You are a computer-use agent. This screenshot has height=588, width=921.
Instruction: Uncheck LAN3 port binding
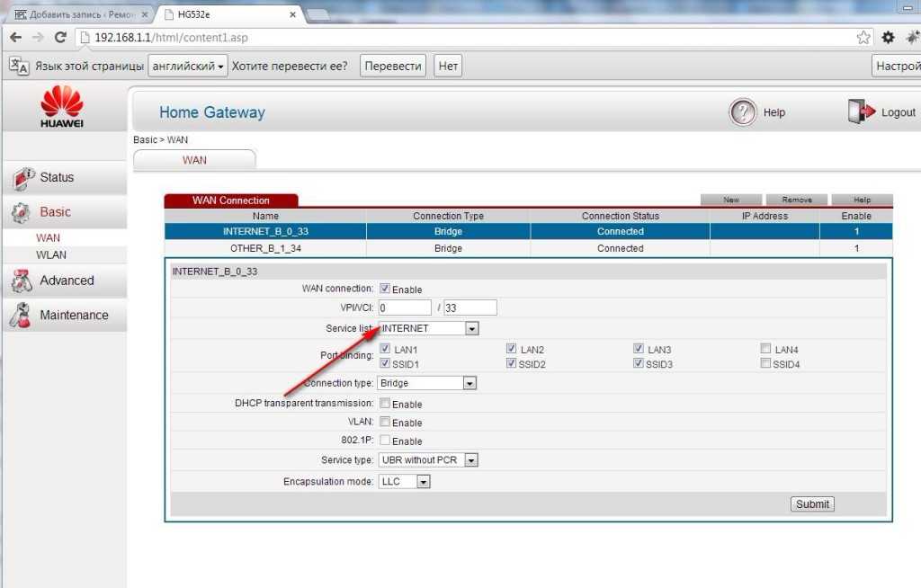[638, 348]
